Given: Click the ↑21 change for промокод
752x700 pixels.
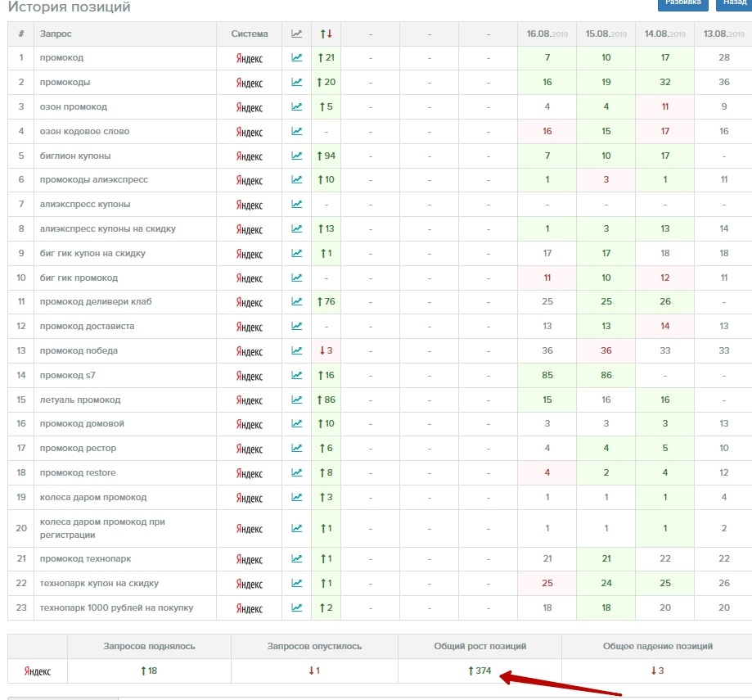Looking at the screenshot, I should click(x=326, y=57).
